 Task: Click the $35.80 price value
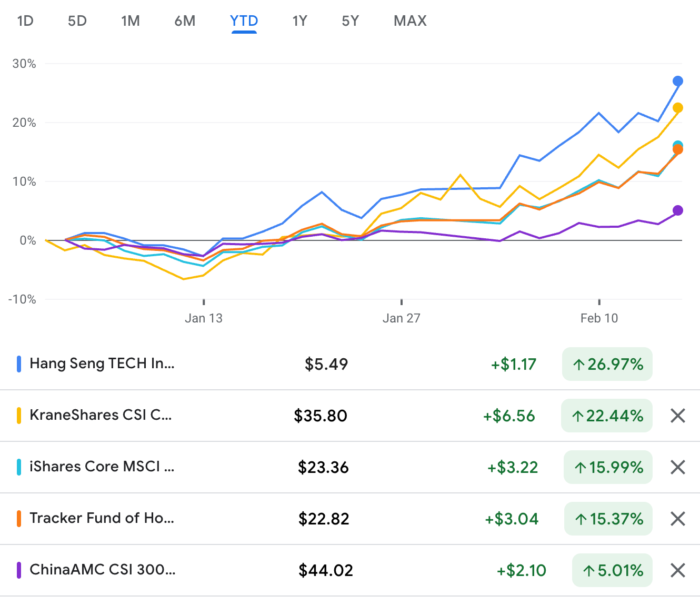[x=321, y=416]
